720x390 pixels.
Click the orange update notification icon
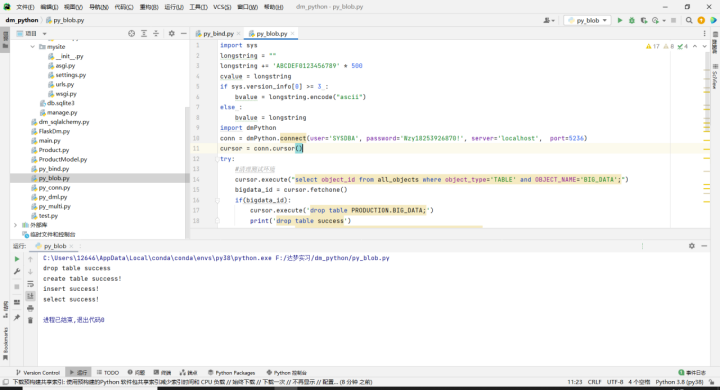point(701,20)
